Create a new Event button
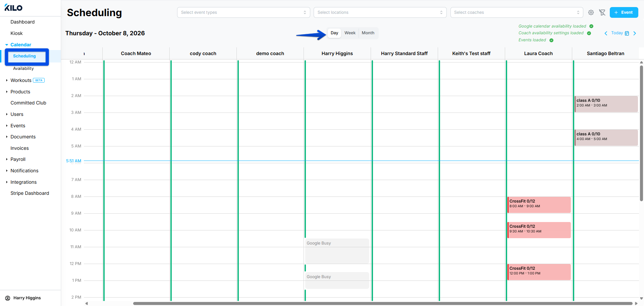This screenshot has height=306, width=644. (624, 12)
